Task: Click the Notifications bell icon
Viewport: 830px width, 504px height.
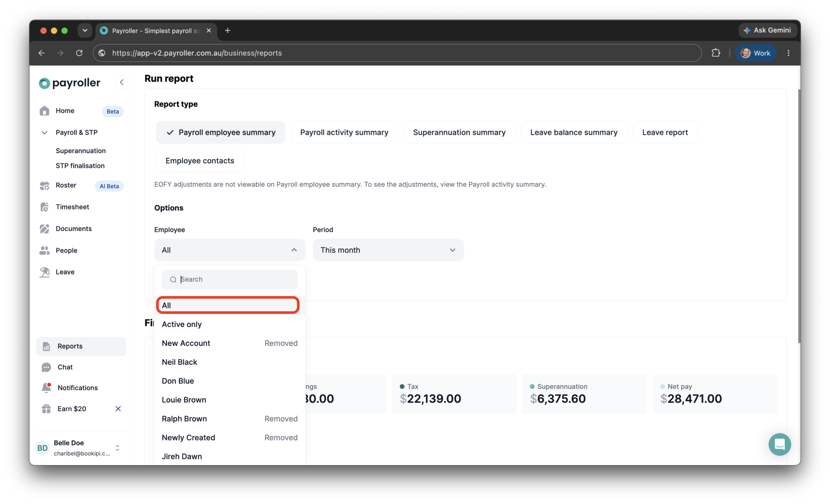Action: point(46,388)
